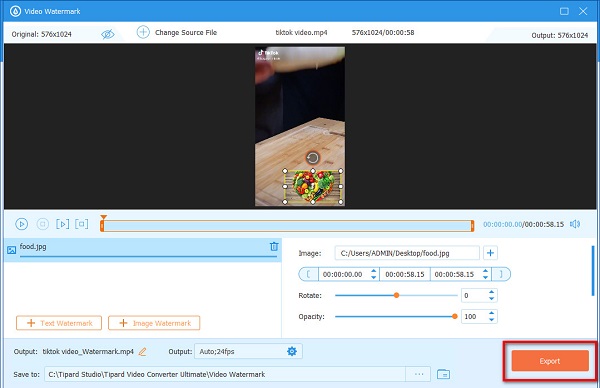The height and width of the screenshot is (388, 600).
Task: Increase the start time with up arrow
Action: [373, 271]
